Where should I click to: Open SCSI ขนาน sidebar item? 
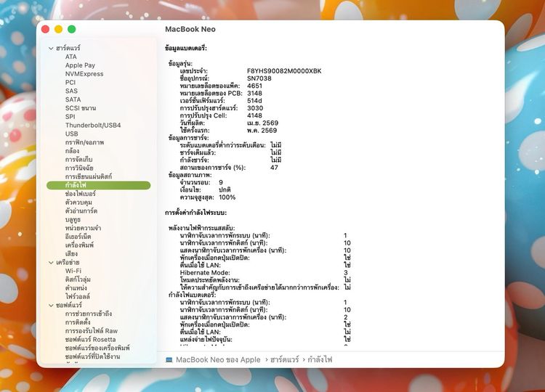tap(81, 108)
